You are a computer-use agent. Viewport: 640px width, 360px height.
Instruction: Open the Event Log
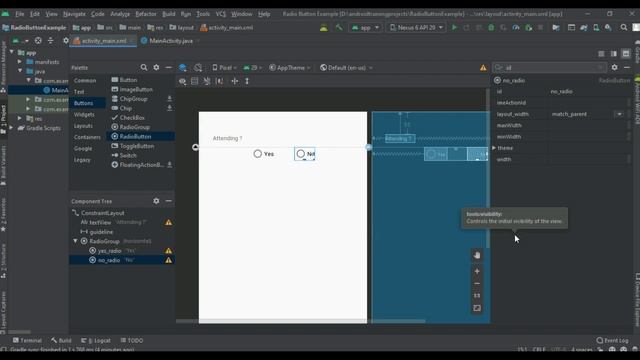click(612, 340)
